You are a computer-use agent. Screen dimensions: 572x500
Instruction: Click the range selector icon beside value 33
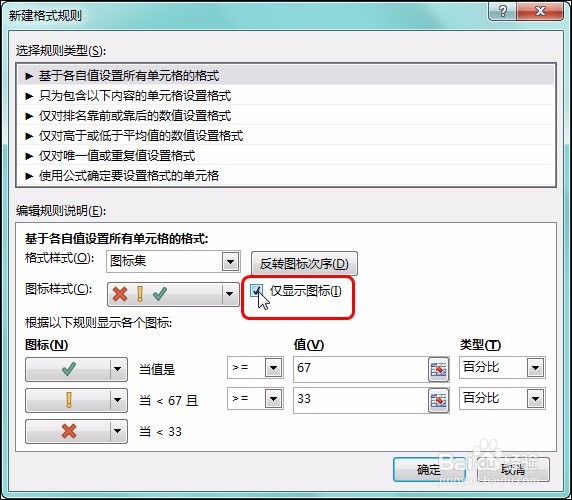438,400
